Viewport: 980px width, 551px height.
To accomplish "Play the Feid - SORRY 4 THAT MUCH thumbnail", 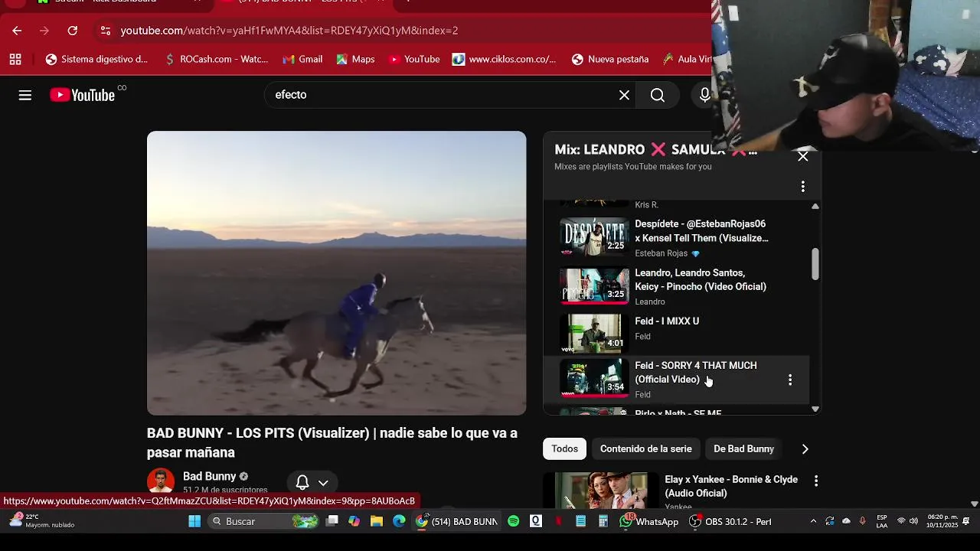I will (x=594, y=379).
